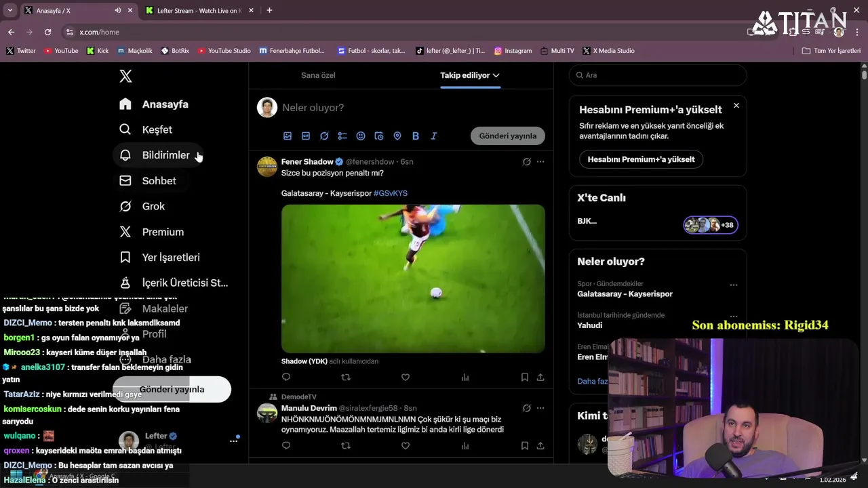Open options for Galatasaray - Kayserispor trend
Screen dimensions: 868x488
(x=734, y=285)
